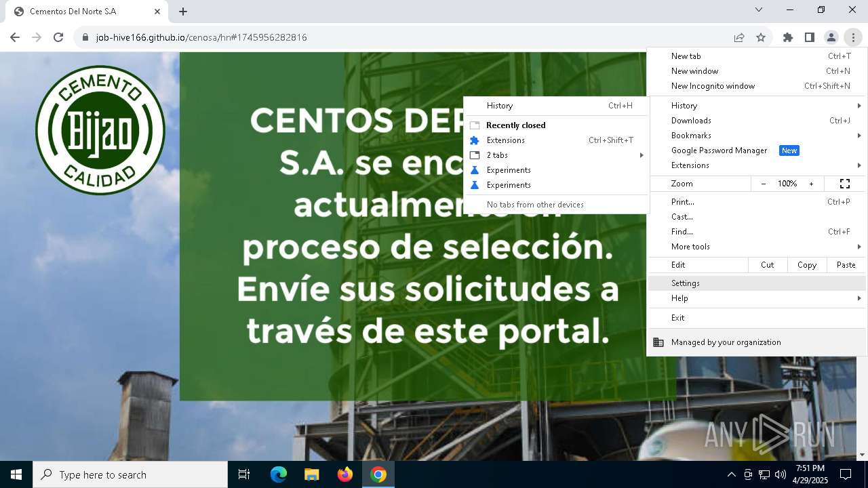Increase zoom with plus button

pyautogui.click(x=811, y=184)
